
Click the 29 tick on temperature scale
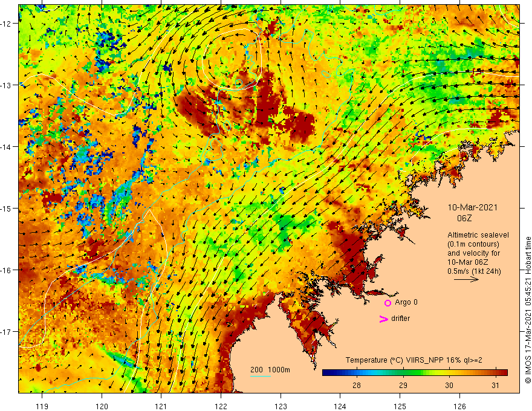coord(403,385)
